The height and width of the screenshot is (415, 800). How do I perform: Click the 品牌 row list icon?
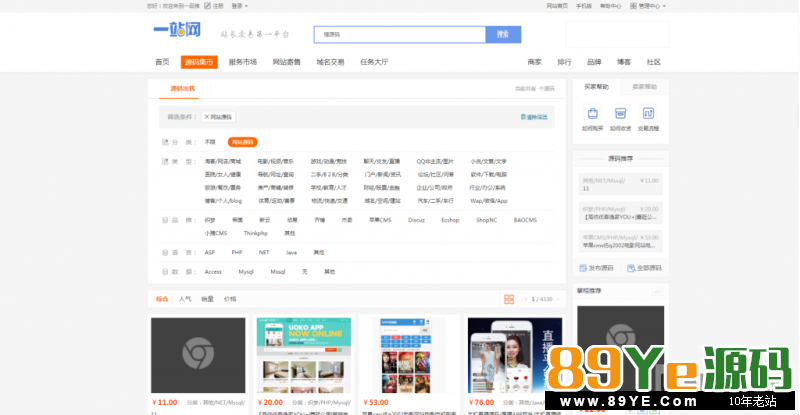(165, 220)
